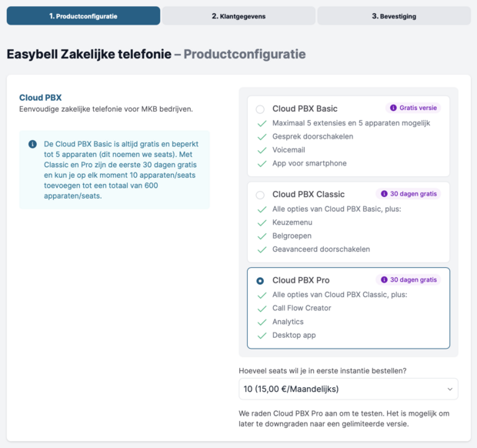Click the checkmark beside Desktop app
Screen dimensions: 477x448
(262, 336)
